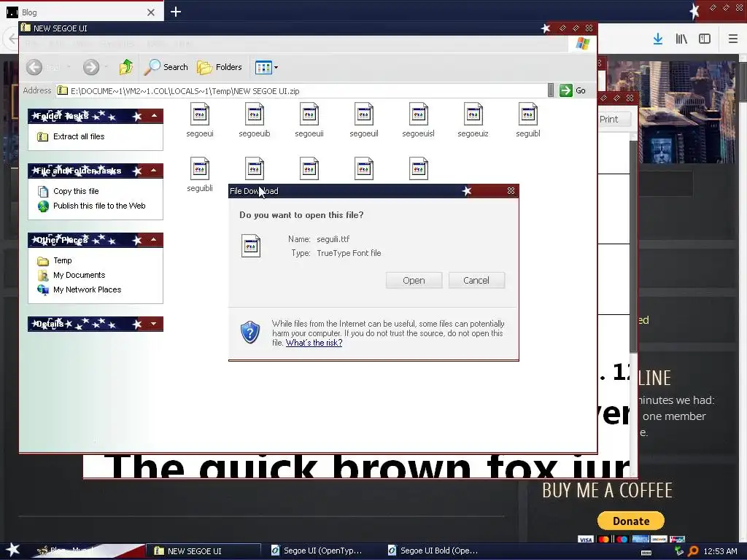Select the segoeuiz font file
The image size is (747, 560).
point(473,120)
